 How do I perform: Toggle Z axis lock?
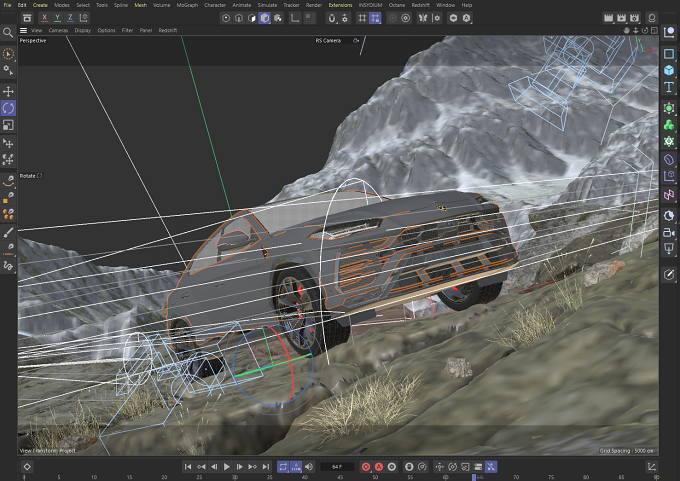click(x=70, y=18)
